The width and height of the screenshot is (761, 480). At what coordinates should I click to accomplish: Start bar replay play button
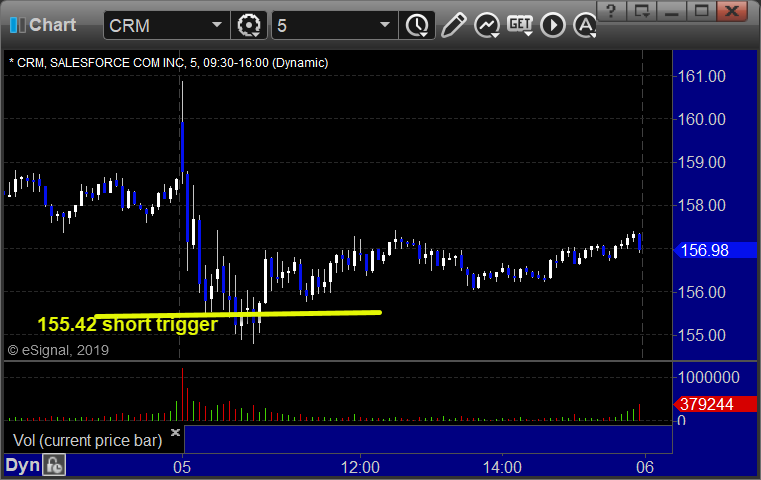[553, 25]
